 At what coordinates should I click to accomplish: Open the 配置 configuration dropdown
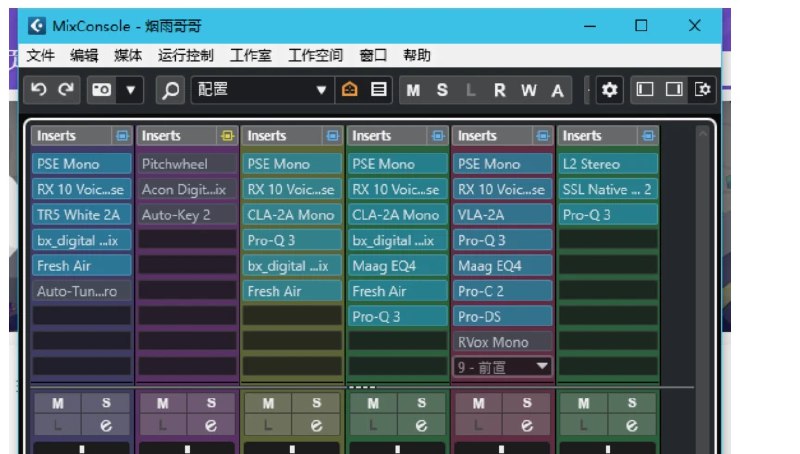[x=262, y=90]
